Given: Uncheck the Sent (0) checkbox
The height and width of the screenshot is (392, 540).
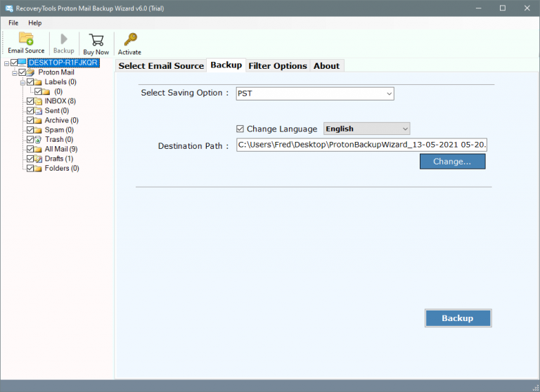Looking at the screenshot, I should click(x=30, y=111).
